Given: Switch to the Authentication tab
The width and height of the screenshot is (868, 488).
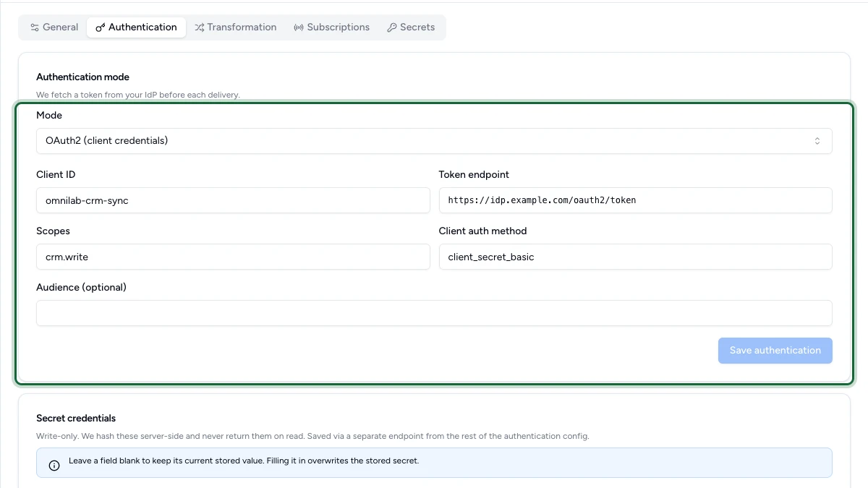Looking at the screenshot, I should [136, 27].
